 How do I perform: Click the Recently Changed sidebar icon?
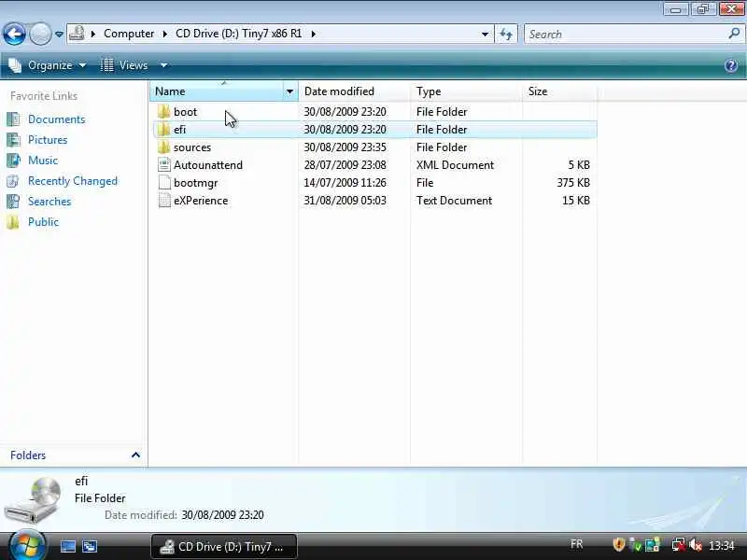click(13, 181)
